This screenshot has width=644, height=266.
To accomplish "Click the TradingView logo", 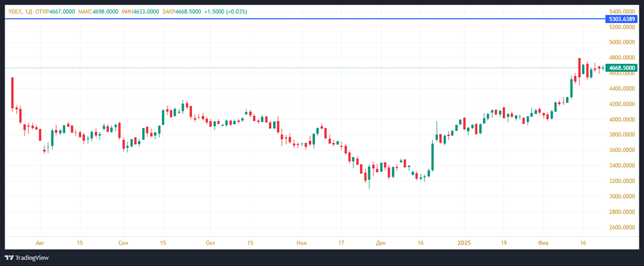I will point(26,258).
